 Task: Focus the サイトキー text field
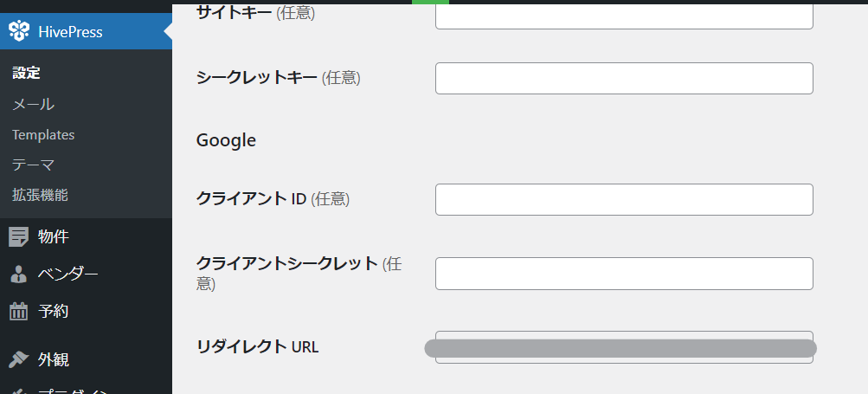point(624,16)
